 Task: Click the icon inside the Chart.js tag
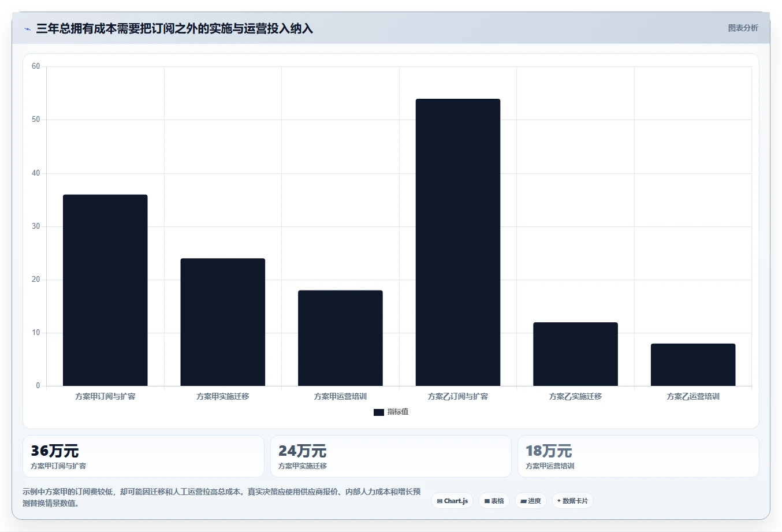(x=440, y=501)
